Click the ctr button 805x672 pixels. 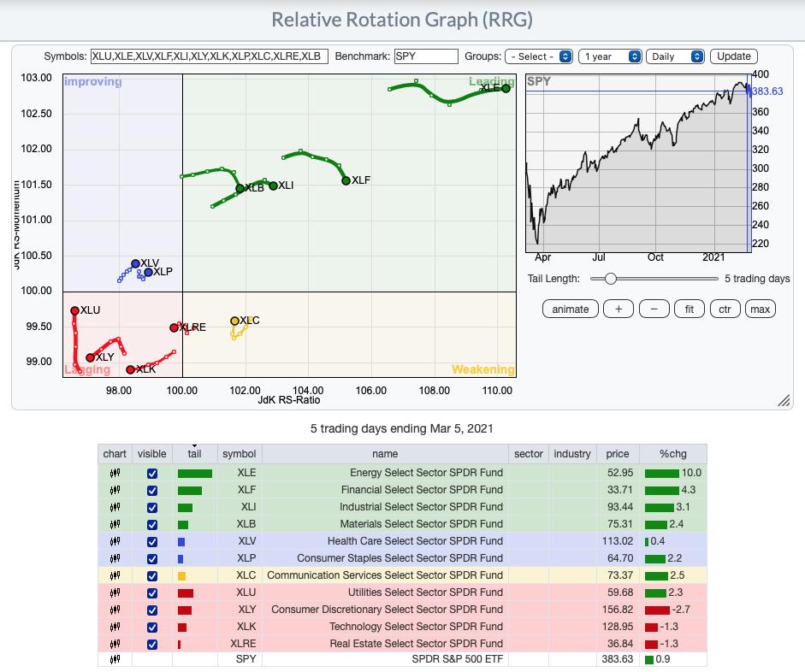tap(725, 309)
